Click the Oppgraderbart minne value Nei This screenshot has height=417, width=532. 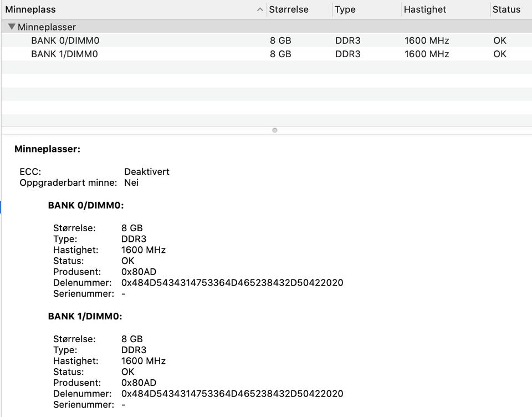pos(131,182)
